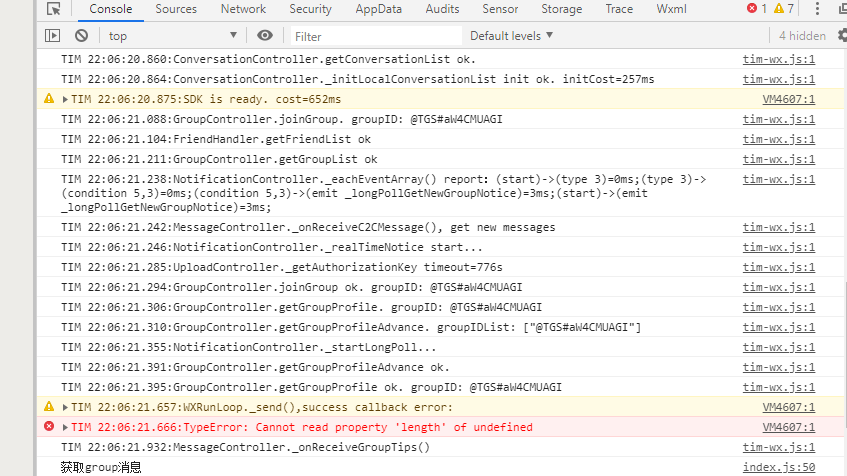
Task: Open tim-wx.js:1 link for _startLongPoll row
Action: (x=778, y=347)
